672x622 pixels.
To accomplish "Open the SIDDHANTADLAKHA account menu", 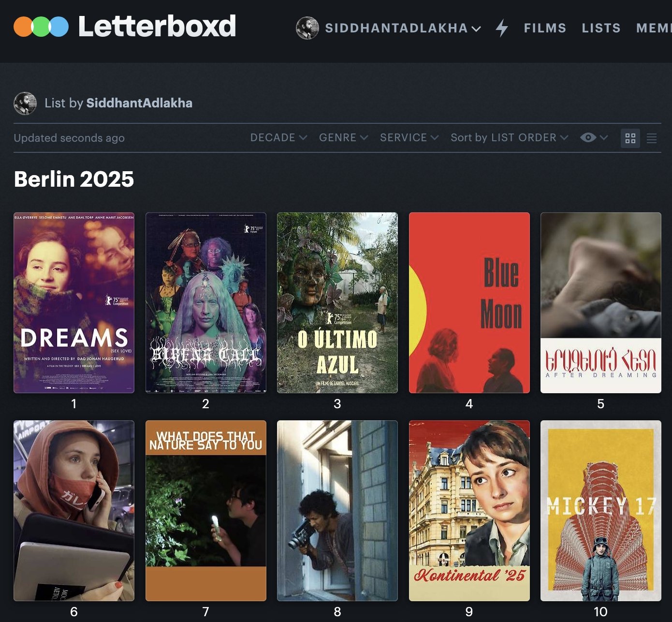I will (402, 28).
